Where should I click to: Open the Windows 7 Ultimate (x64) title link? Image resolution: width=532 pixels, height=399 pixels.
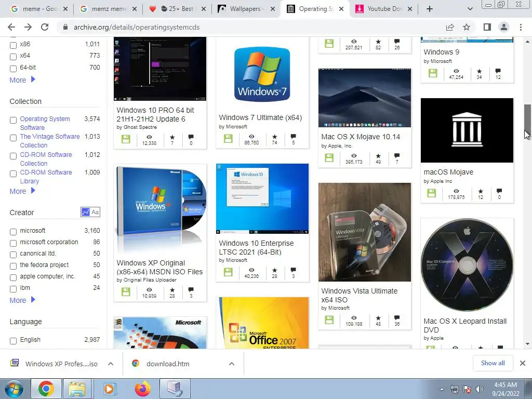click(260, 117)
